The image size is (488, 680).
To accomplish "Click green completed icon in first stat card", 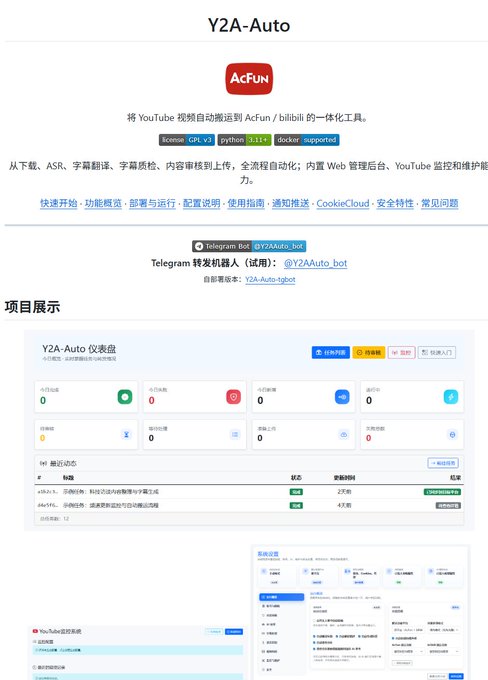I will point(125,396).
